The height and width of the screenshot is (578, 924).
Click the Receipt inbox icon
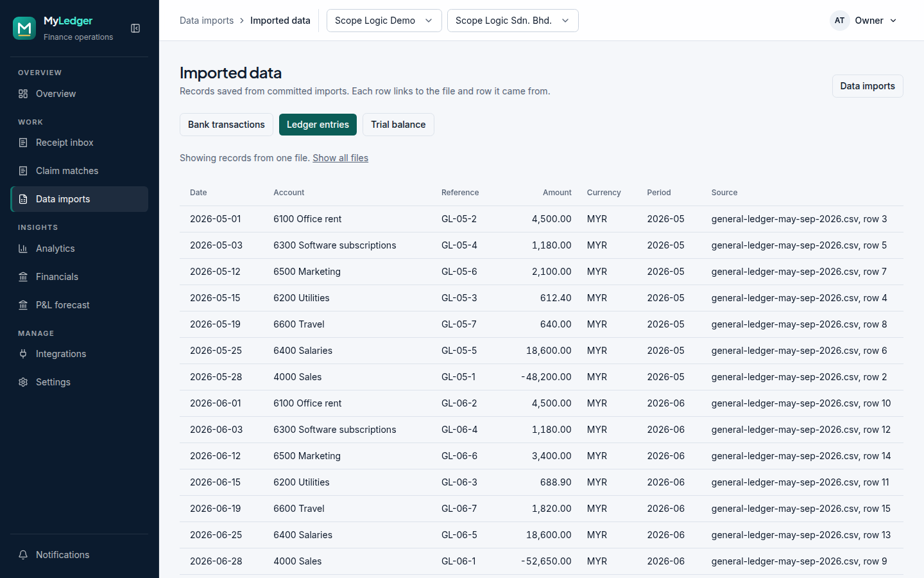point(23,143)
